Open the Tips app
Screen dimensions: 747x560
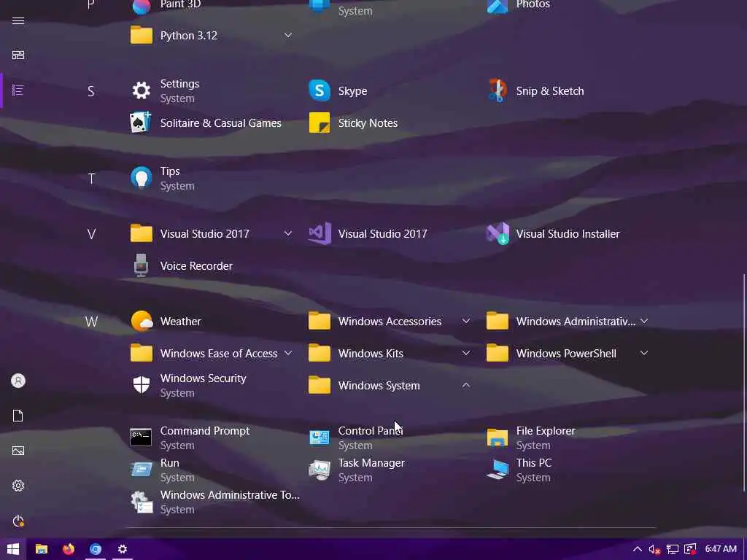pyautogui.click(x=212, y=179)
